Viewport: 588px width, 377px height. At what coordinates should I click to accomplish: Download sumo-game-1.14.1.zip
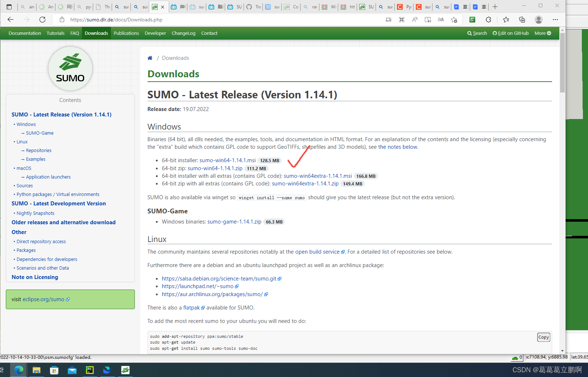[234, 222]
